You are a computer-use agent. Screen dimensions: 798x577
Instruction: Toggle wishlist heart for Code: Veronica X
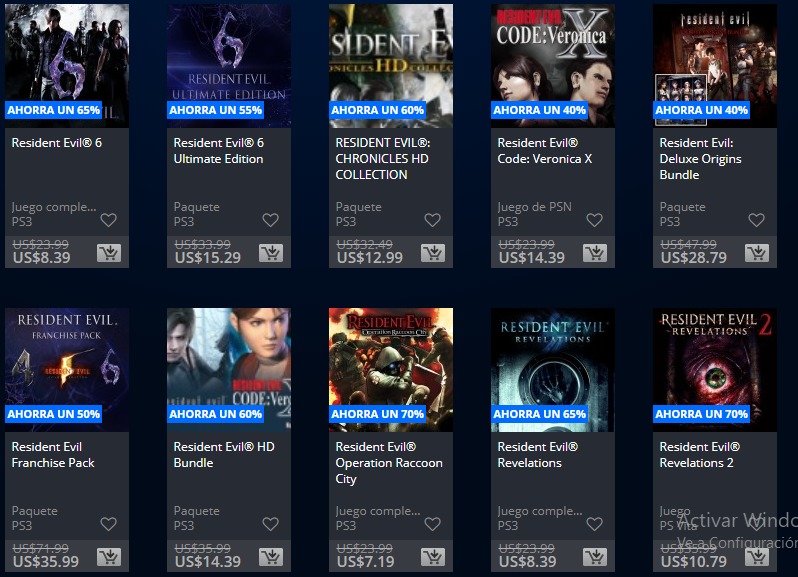coord(594,220)
